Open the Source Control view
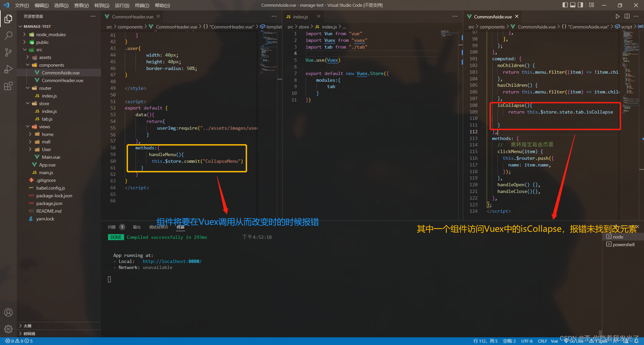The width and height of the screenshot is (644, 345). [8, 52]
